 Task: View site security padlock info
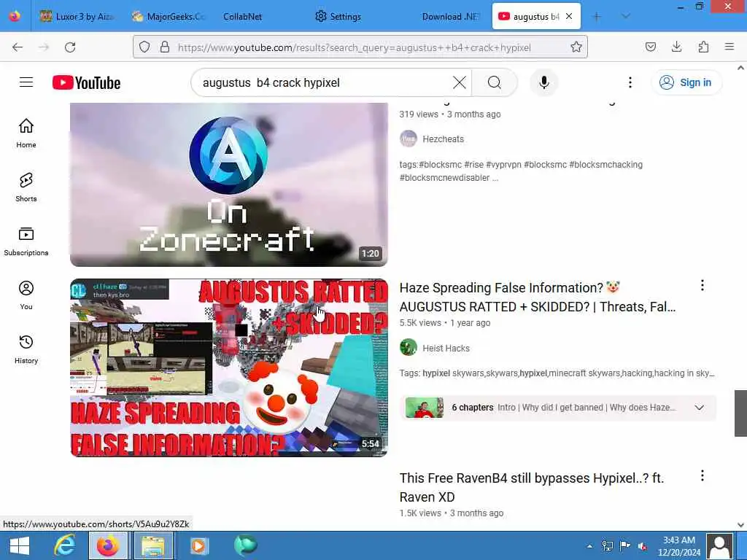coord(165,47)
